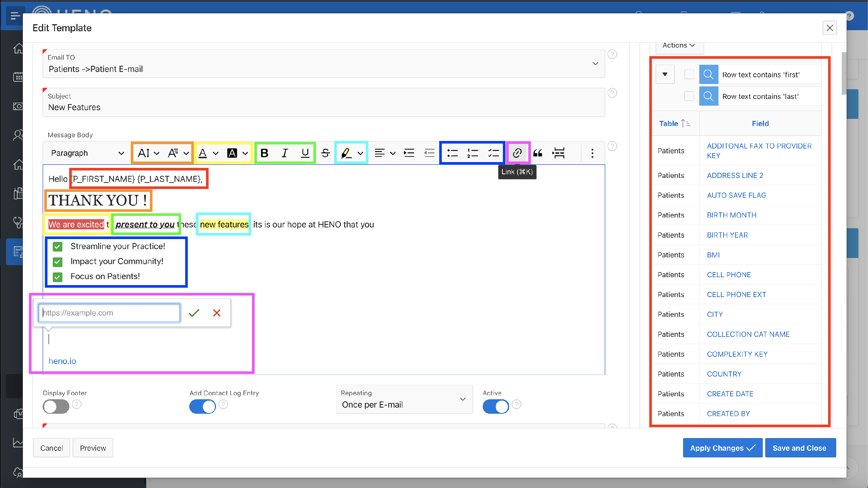This screenshot has width=868, height=488.
Task: Turn off Add Contact Log Entry
Action: click(x=202, y=406)
